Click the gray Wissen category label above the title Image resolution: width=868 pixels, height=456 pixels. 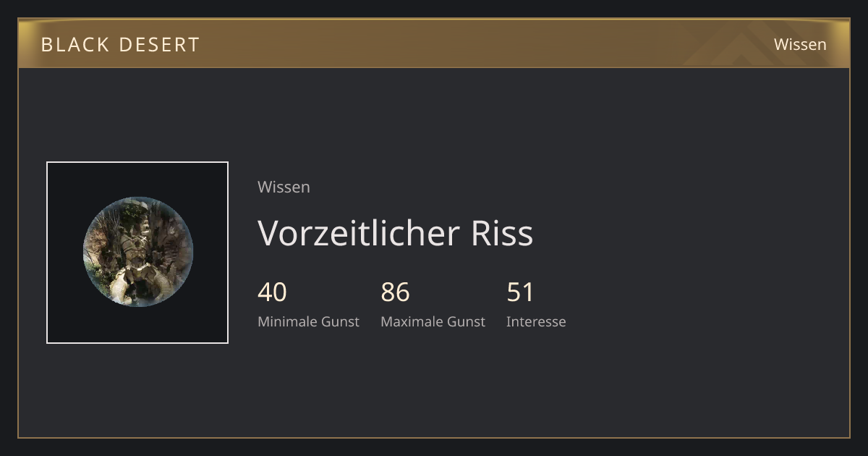[x=284, y=187]
